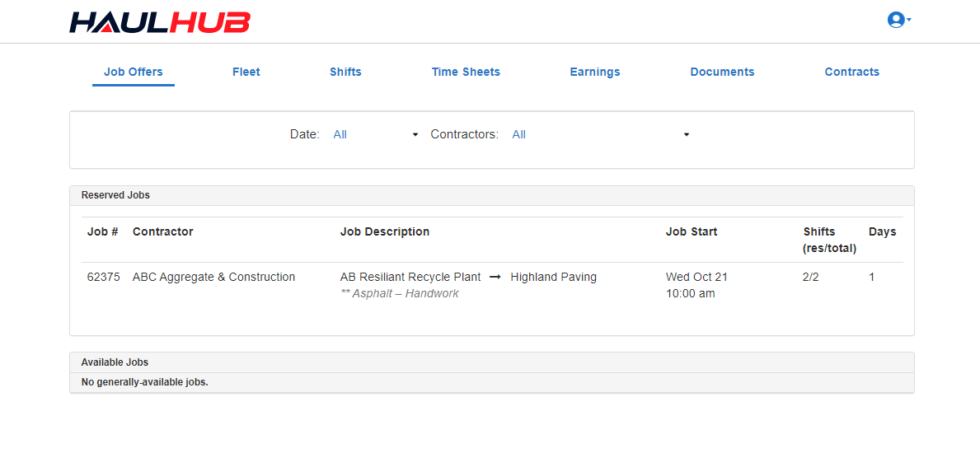Click Highland Paving destination text

point(554,277)
